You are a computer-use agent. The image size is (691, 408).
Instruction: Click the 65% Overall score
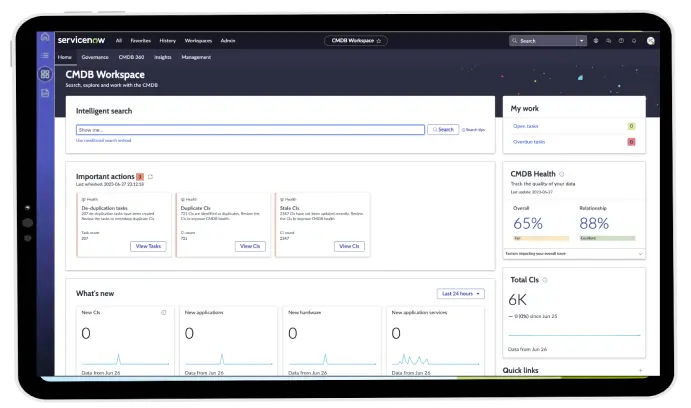(x=528, y=223)
